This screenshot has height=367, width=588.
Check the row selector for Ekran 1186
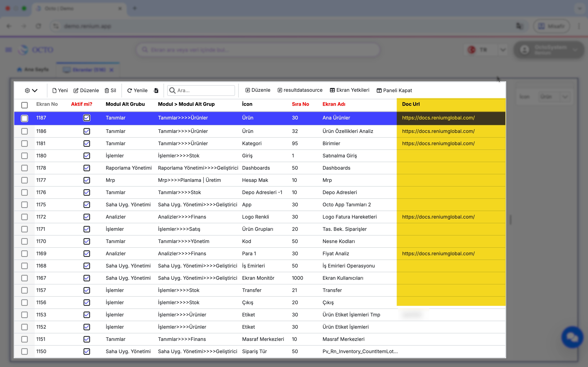click(x=24, y=131)
